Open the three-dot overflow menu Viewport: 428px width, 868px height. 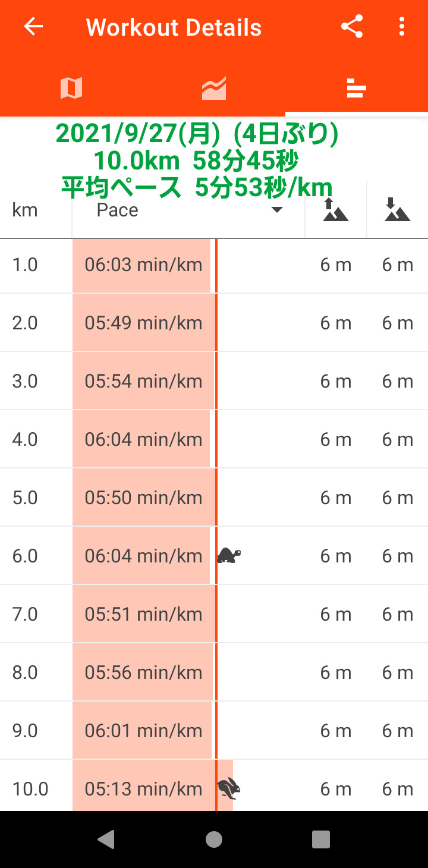[x=402, y=27]
